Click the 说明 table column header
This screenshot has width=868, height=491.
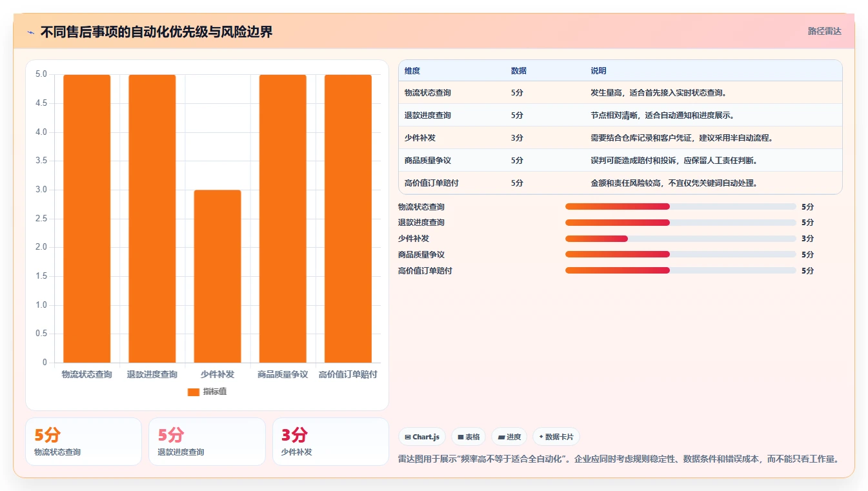click(598, 71)
